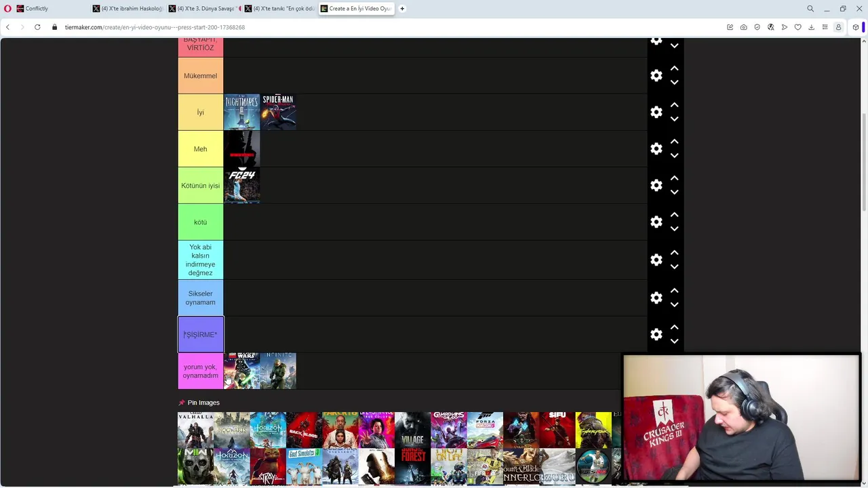Open search tabs magnifier icon

(x=810, y=9)
